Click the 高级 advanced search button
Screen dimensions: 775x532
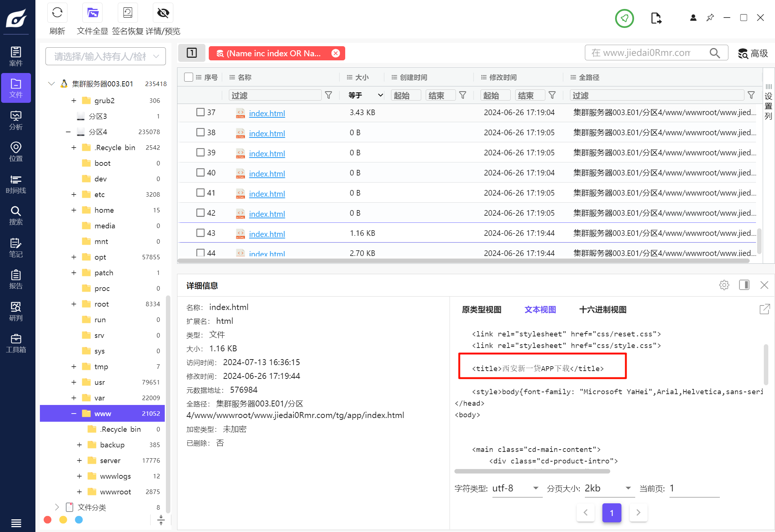[x=753, y=53]
